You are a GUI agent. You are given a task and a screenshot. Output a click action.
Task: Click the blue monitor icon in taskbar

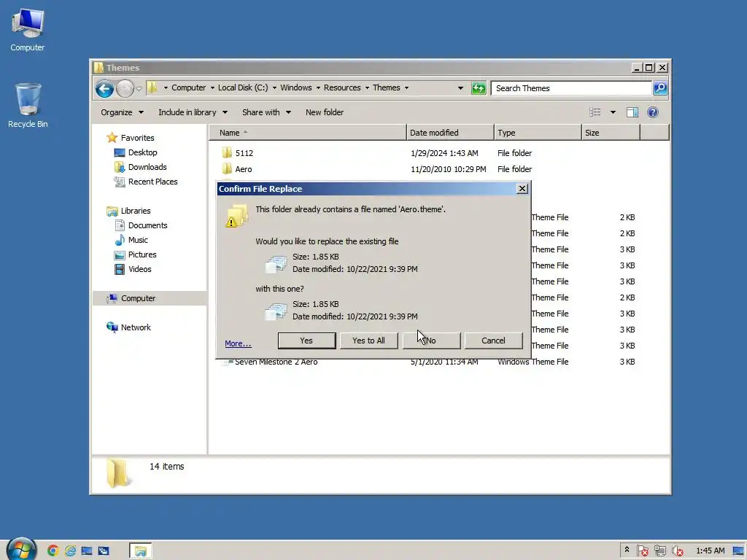(87, 551)
